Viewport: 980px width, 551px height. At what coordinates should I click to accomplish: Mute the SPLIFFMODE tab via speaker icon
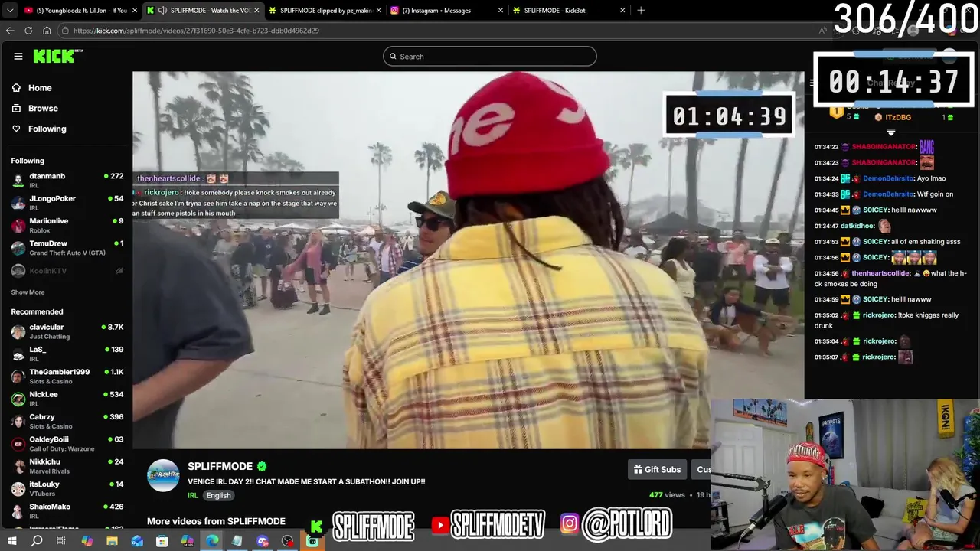(162, 11)
